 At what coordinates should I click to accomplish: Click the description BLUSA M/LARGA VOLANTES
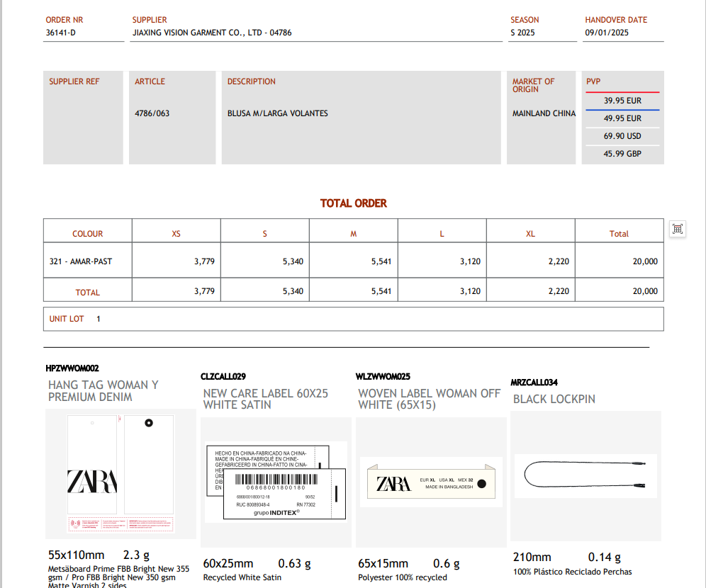tap(278, 113)
